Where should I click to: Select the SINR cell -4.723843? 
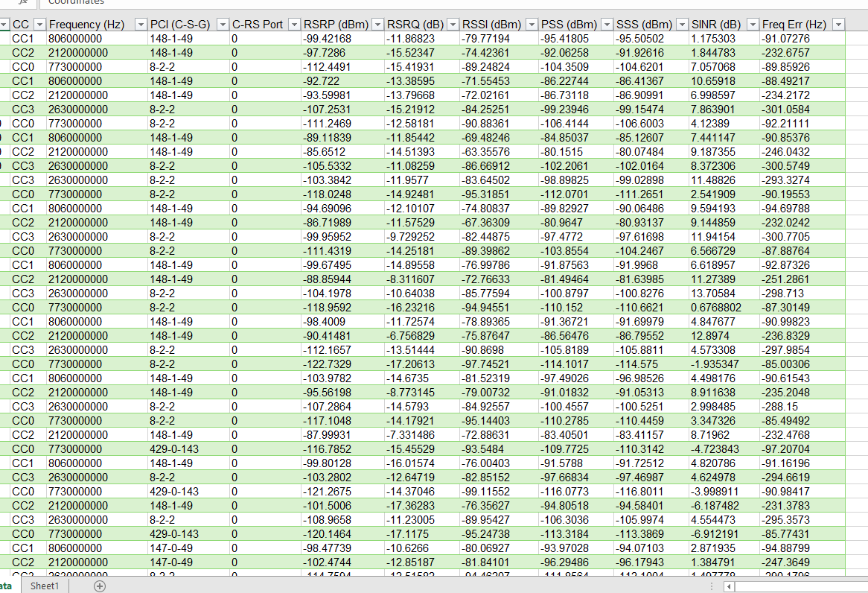724,449
